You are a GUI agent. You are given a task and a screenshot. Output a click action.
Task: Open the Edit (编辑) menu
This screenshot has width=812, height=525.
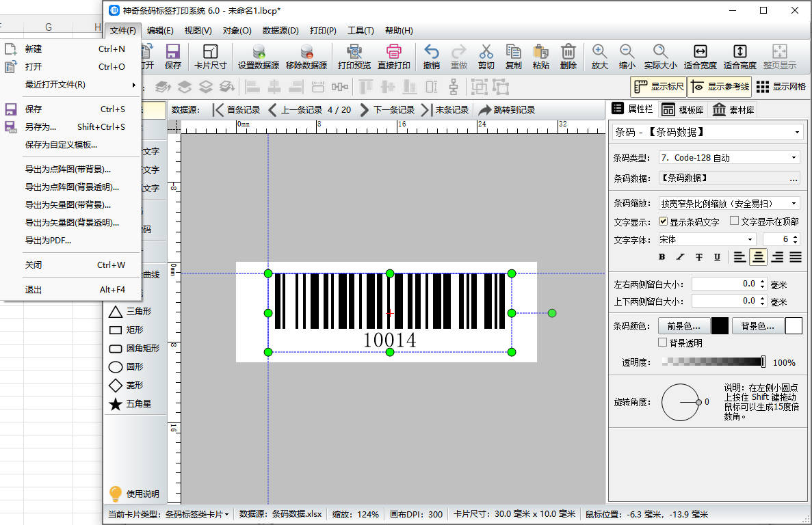(x=160, y=31)
